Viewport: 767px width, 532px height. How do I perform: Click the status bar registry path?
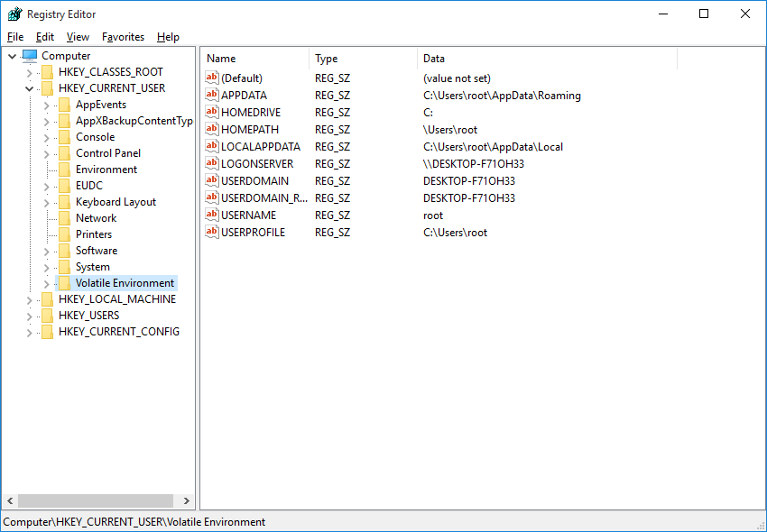(134, 522)
